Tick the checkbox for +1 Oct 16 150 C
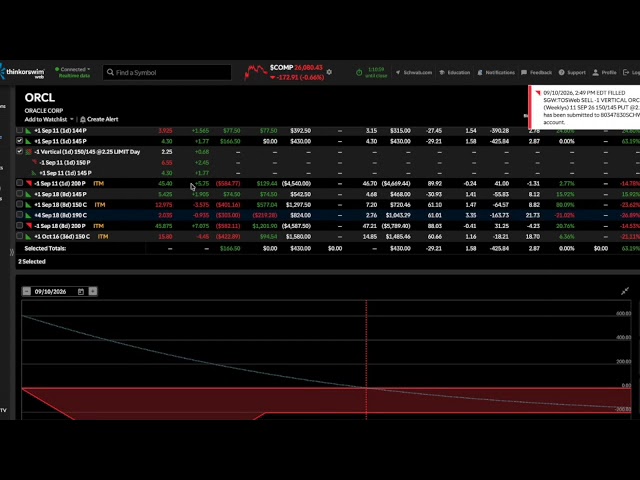This screenshot has width=640, height=480. [19, 236]
